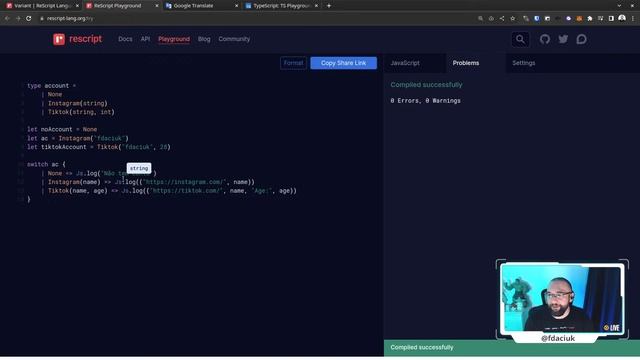The image size is (640, 360).
Task: Open the extensions puzzle piece icon
Action: pyautogui.click(x=589, y=18)
